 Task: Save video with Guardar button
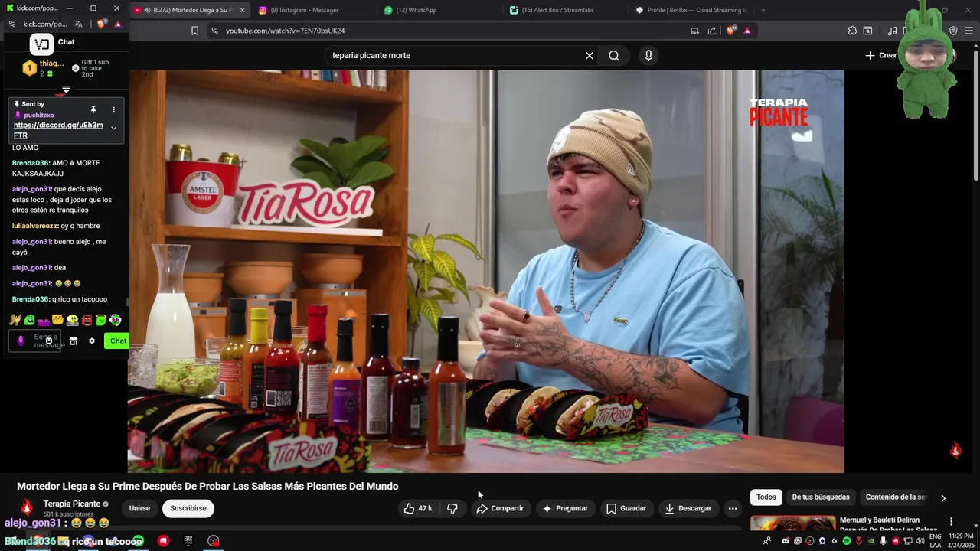626,508
